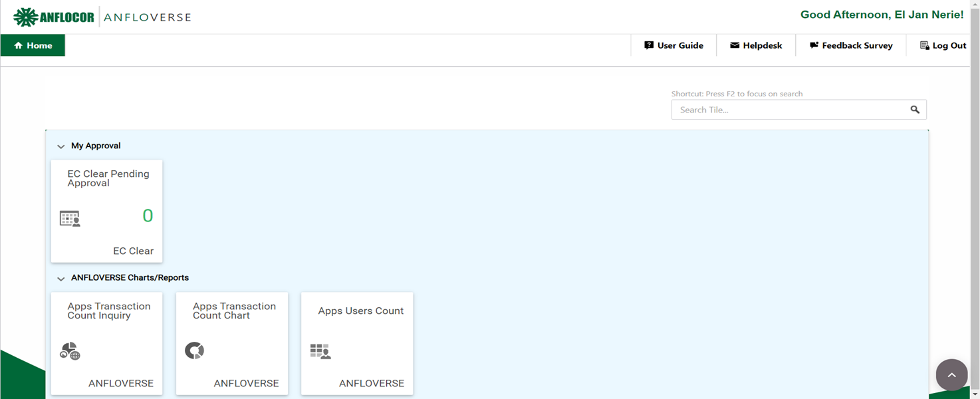The width and height of the screenshot is (980, 399).
Task: Open the Helpdesk menu item
Action: click(756, 45)
